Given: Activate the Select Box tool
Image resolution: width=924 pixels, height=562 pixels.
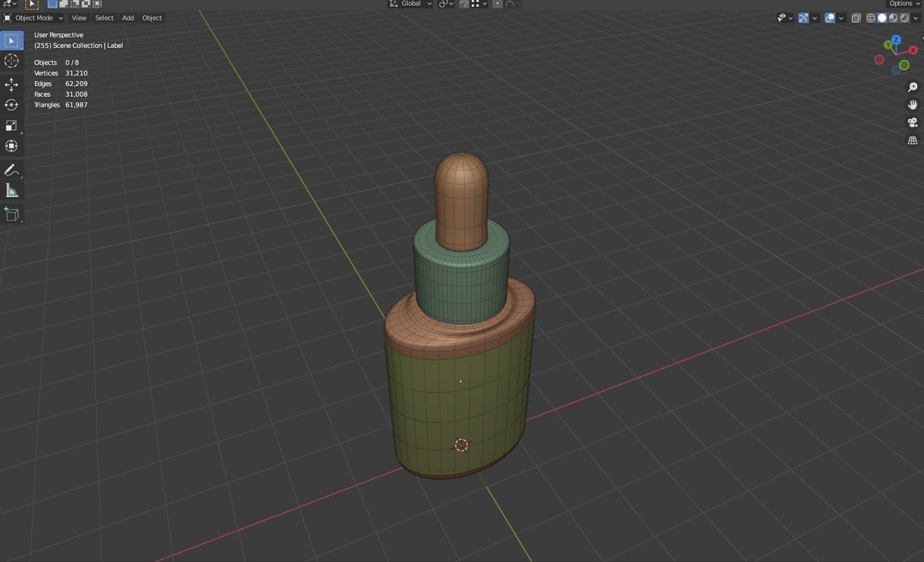Looking at the screenshot, I should click(x=11, y=41).
